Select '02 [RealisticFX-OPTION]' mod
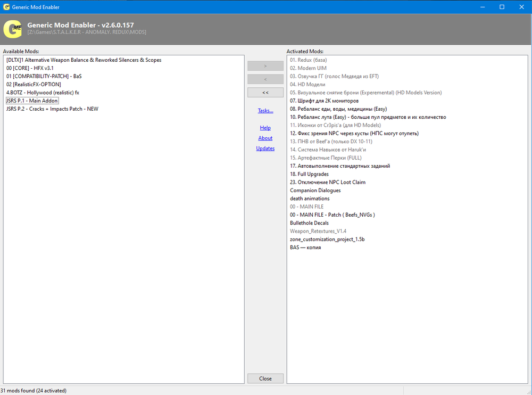Screen dimensions: 532x395 click(x=34, y=85)
